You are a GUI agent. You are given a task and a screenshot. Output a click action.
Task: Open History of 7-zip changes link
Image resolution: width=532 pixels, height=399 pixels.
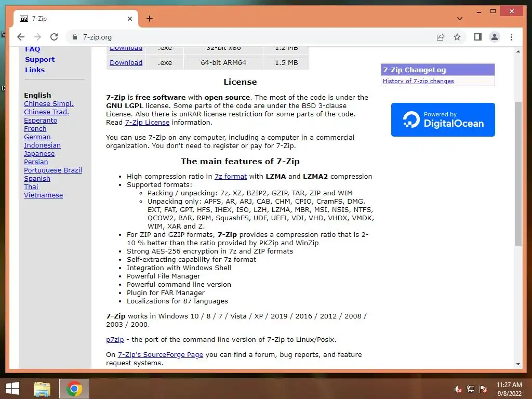click(x=418, y=81)
